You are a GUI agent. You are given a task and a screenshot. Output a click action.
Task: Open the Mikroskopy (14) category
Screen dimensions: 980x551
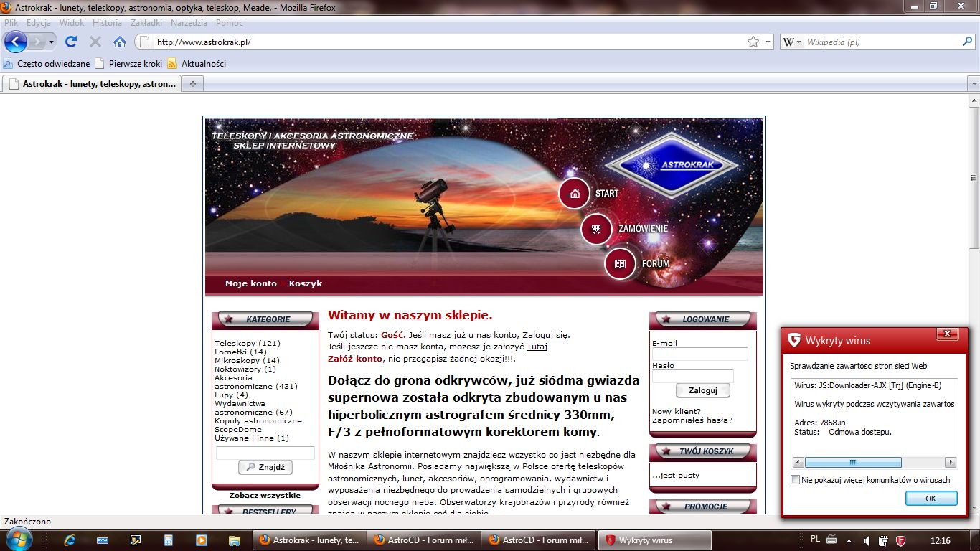[247, 360]
